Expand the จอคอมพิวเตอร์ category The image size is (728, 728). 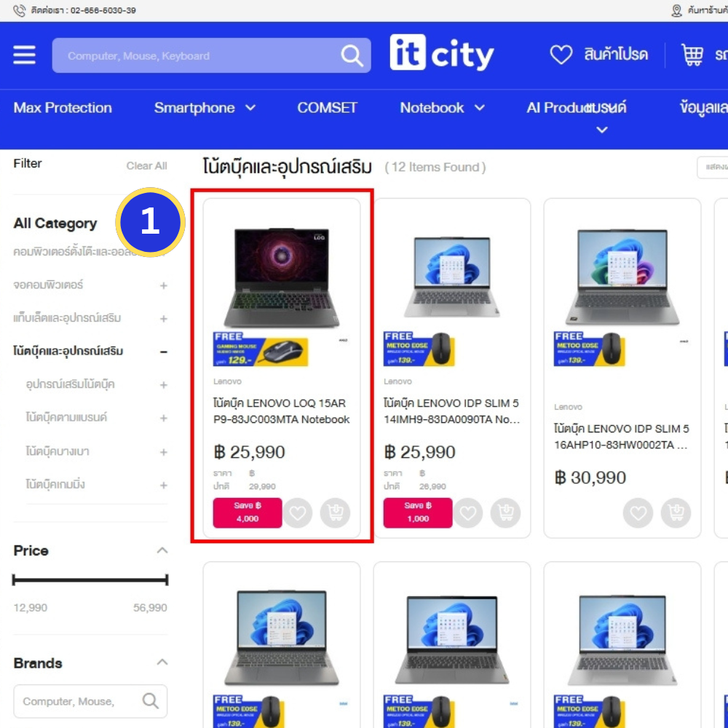pos(163,285)
